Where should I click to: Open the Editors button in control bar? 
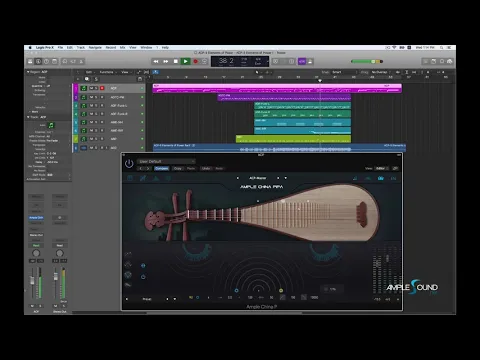coord(81,61)
